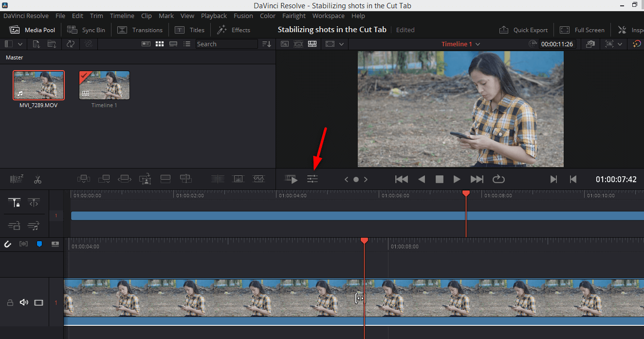Open the Trim menu

(96, 16)
